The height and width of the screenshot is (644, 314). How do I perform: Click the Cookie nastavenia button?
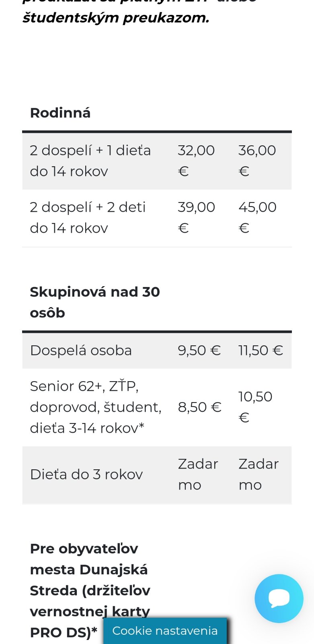coord(165,631)
